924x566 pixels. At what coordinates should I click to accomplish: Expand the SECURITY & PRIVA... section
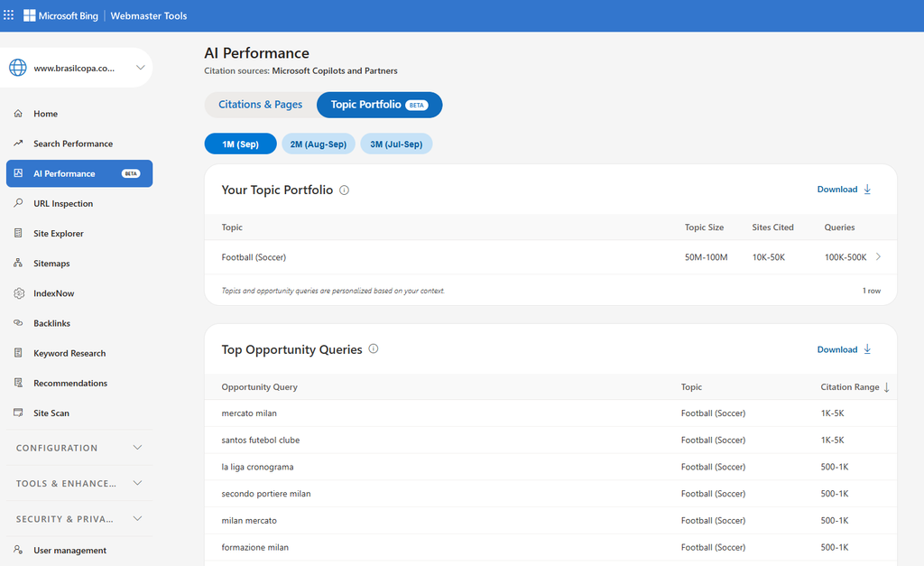tap(79, 519)
